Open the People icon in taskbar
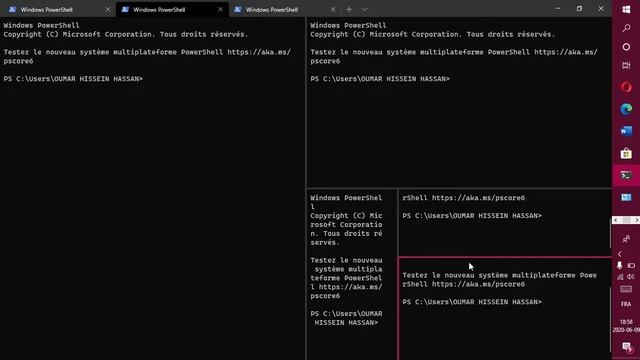This screenshot has height=360, width=640. tap(626, 239)
